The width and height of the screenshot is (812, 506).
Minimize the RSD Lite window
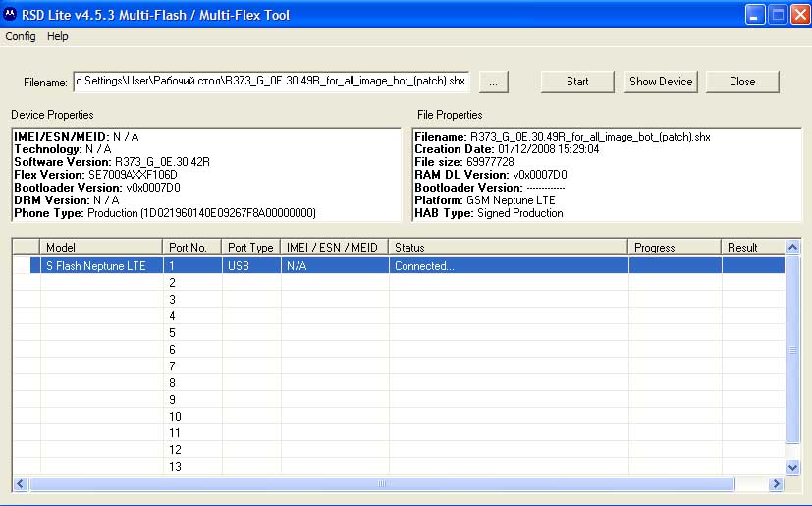coord(755,15)
